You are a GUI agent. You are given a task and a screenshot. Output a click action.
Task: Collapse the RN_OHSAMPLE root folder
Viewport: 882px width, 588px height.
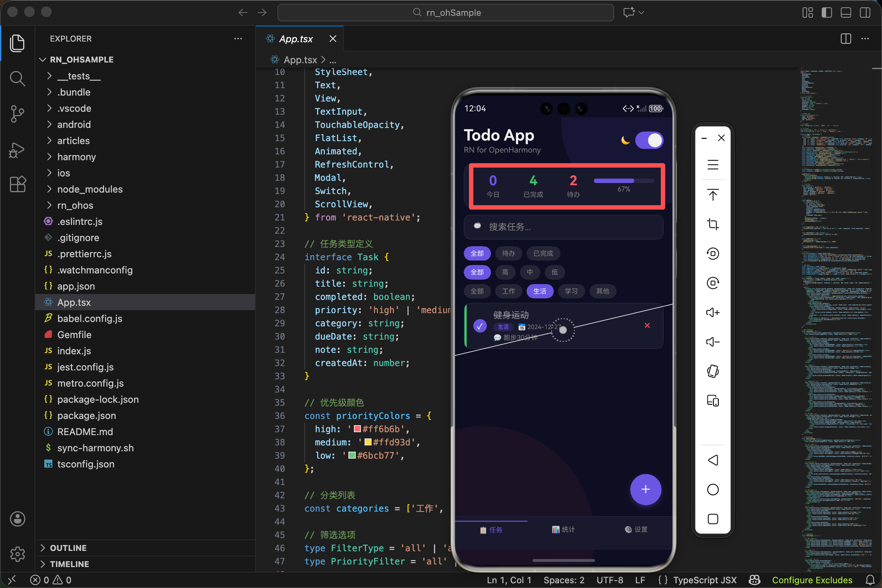click(81, 60)
